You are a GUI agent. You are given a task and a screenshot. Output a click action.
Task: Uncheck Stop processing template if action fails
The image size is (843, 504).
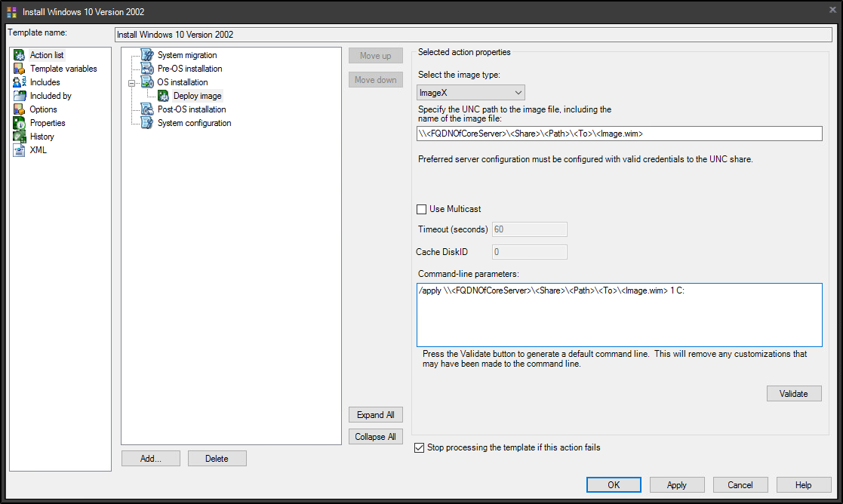420,447
